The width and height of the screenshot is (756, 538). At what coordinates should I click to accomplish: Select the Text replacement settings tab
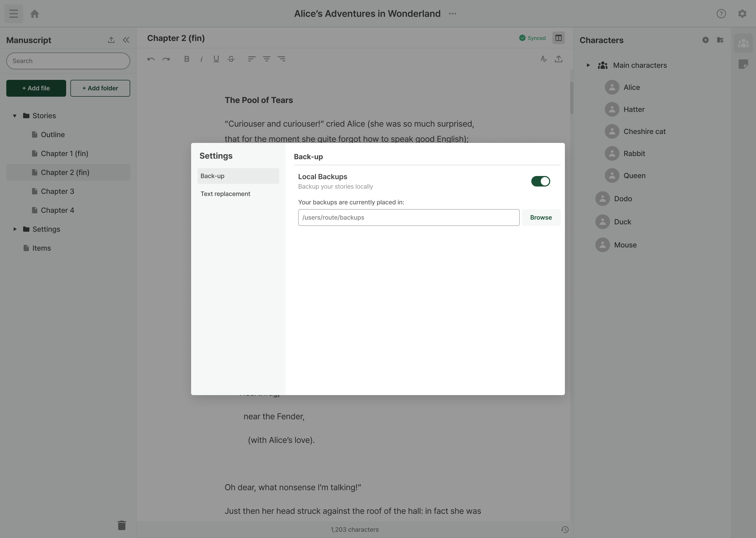click(x=238, y=194)
